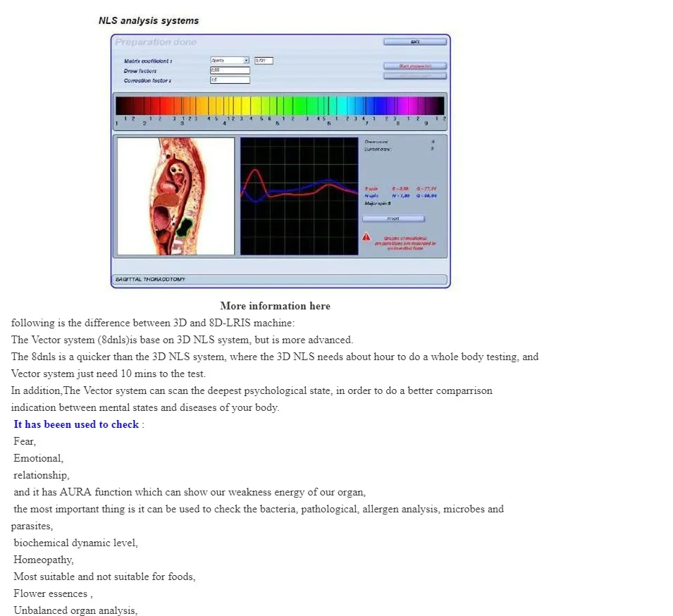
Task: Click the red and blue spin graph
Action: tap(300, 196)
